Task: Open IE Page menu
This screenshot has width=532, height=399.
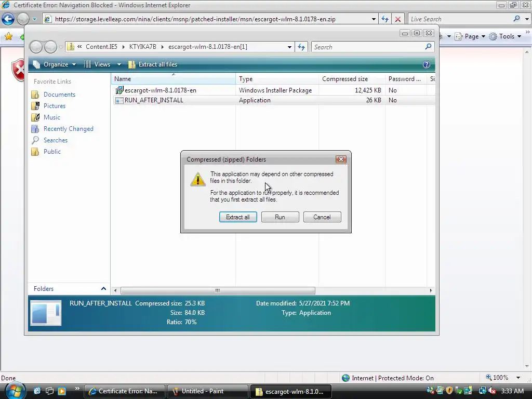Action: [470, 36]
